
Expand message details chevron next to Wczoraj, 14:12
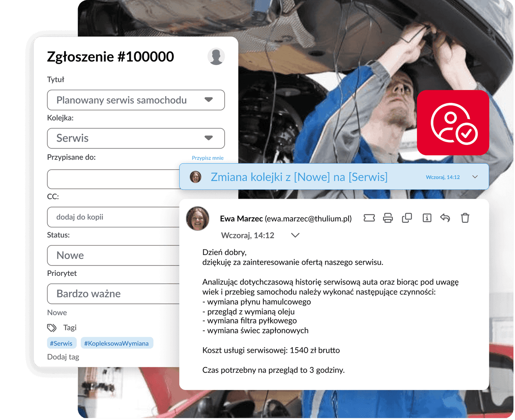tap(295, 235)
